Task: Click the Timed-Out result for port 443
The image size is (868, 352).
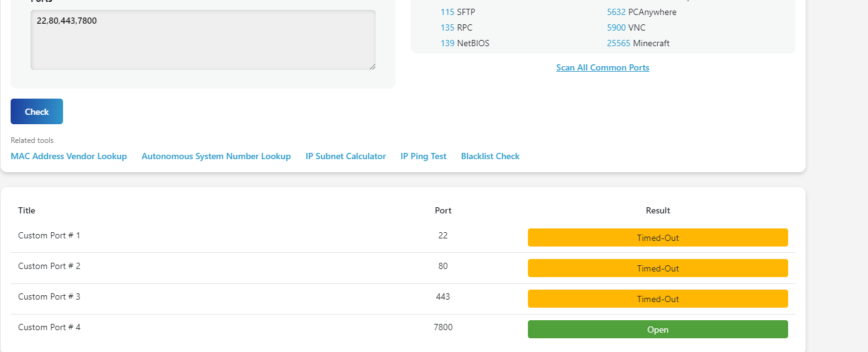Action: [x=658, y=299]
